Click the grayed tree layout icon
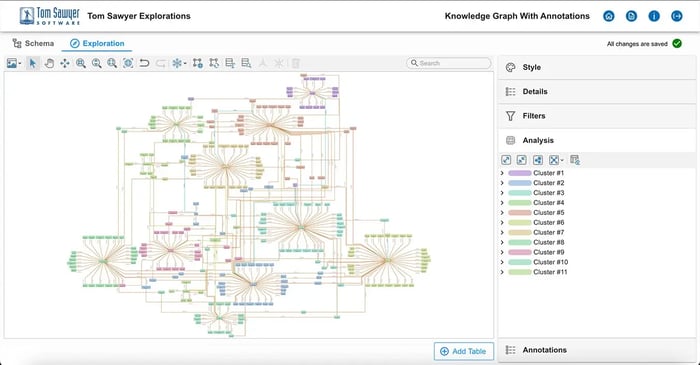This screenshot has width=700, height=365. click(x=263, y=63)
